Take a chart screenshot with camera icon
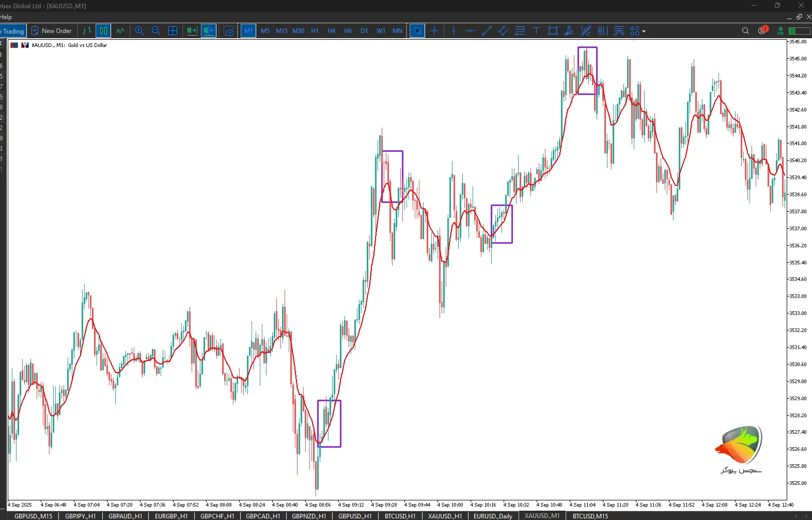812x520 pixels. point(229,31)
